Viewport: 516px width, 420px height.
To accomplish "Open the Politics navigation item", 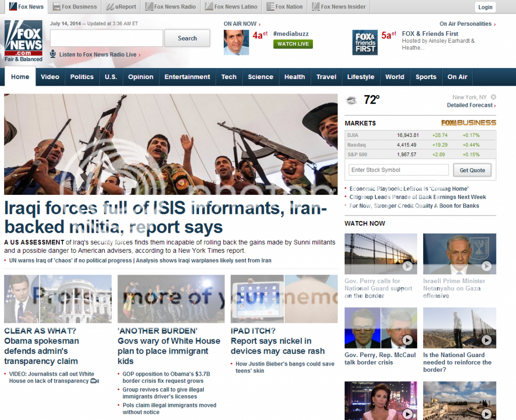I will pyautogui.click(x=82, y=77).
